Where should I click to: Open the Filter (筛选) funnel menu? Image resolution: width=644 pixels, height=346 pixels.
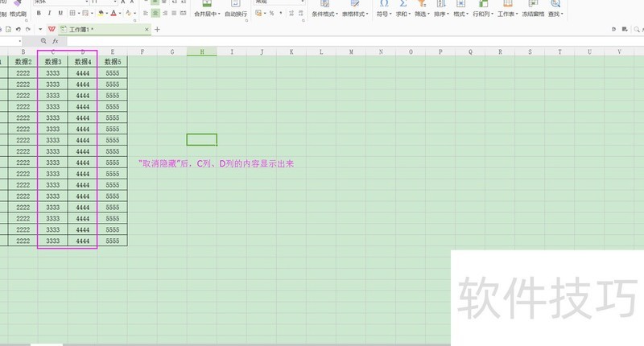pos(422,9)
